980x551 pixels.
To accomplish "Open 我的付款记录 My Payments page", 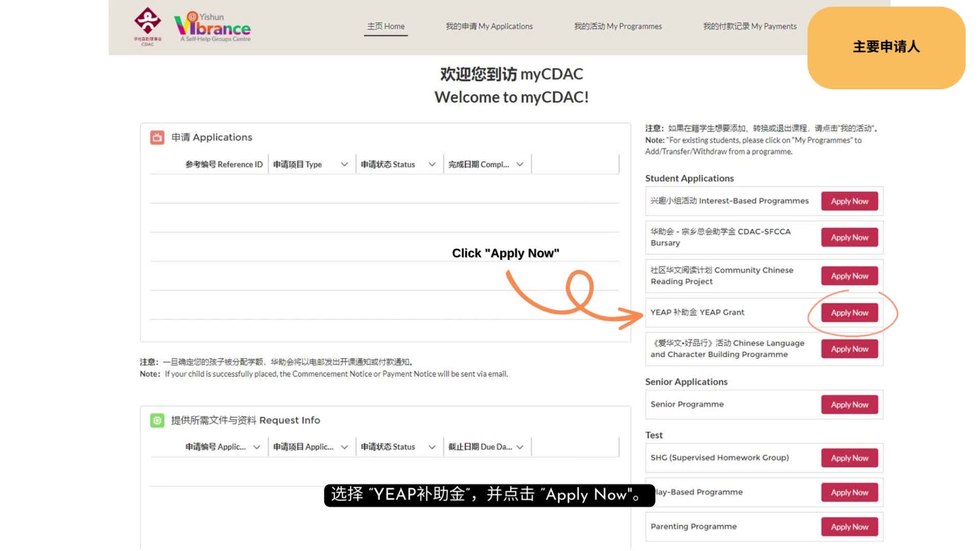I will click(750, 26).
